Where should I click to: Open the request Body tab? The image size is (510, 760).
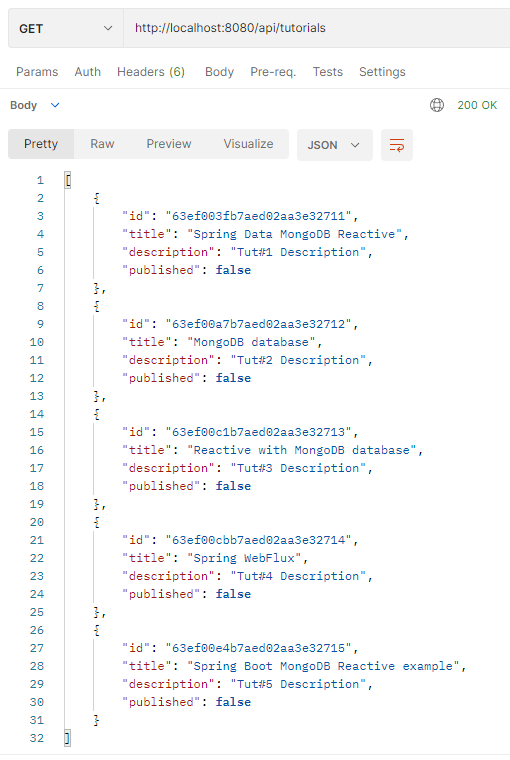219,72
